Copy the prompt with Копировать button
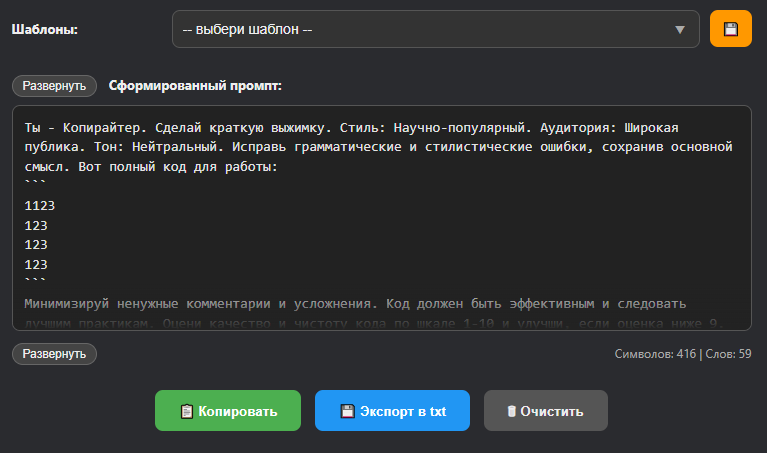The height and width of the screenshot is (453, 767). point(227,411)
